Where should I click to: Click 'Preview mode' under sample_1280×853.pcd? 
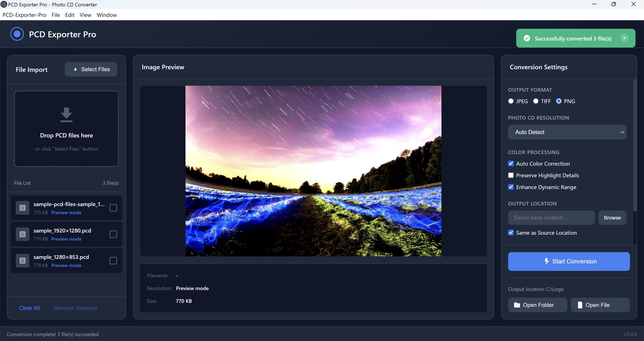coord(66,265)
